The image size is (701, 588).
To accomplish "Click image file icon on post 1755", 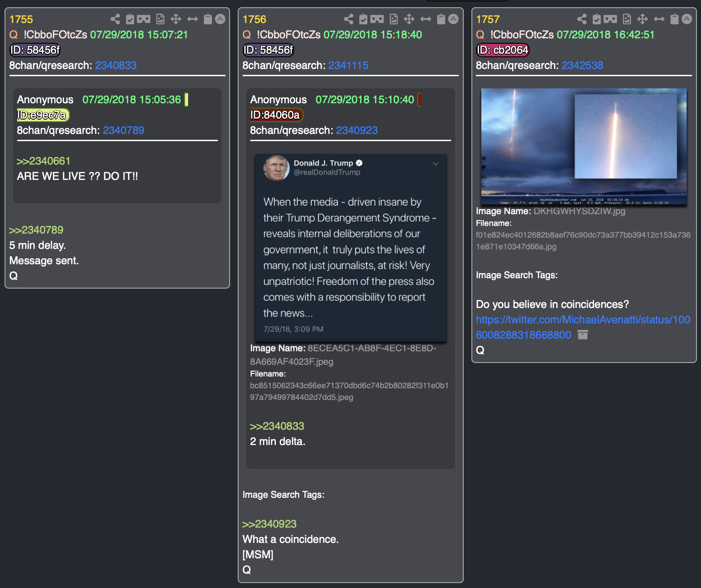I will (160, 19).
